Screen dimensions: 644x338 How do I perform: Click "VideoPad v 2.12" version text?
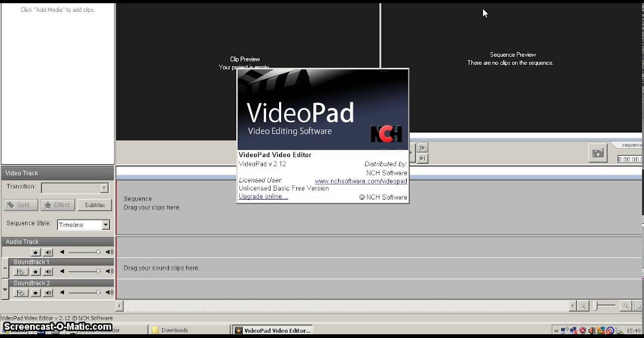point(263,164)
